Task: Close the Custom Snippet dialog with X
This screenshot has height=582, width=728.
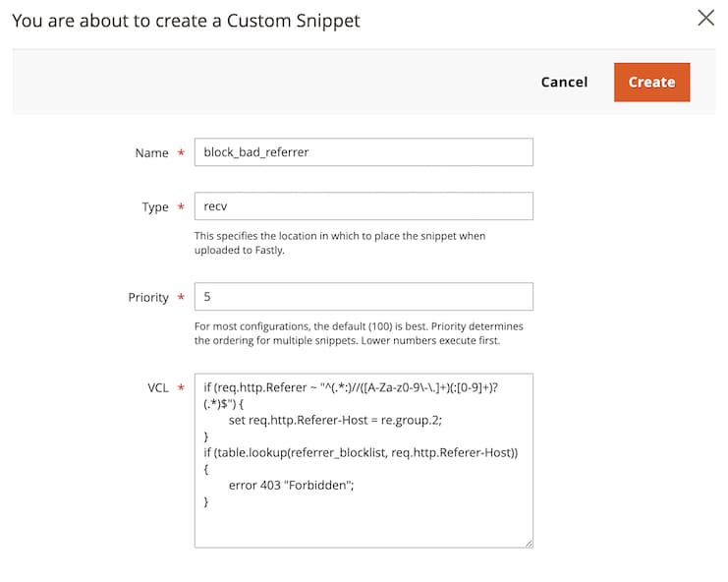Action: click(x=705, y=18)
